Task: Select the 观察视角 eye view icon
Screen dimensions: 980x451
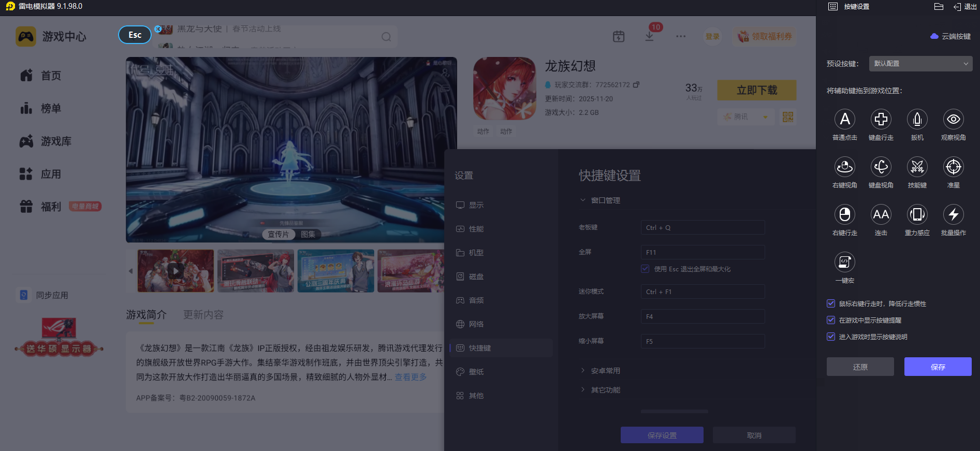Action: (x=954, y=119)
